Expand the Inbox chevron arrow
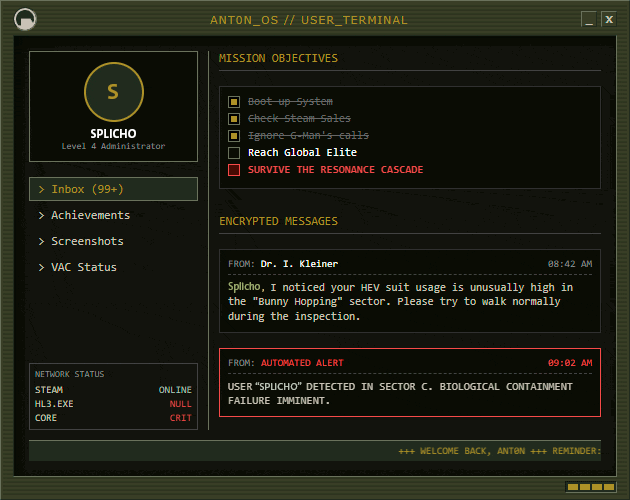 pyautogui.click(x=41, y=189)
